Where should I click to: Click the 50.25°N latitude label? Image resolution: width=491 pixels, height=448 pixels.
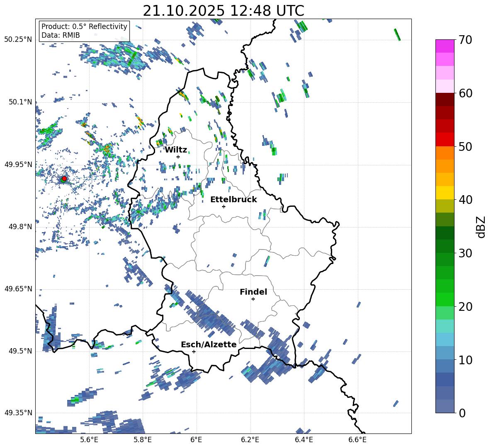18,40
